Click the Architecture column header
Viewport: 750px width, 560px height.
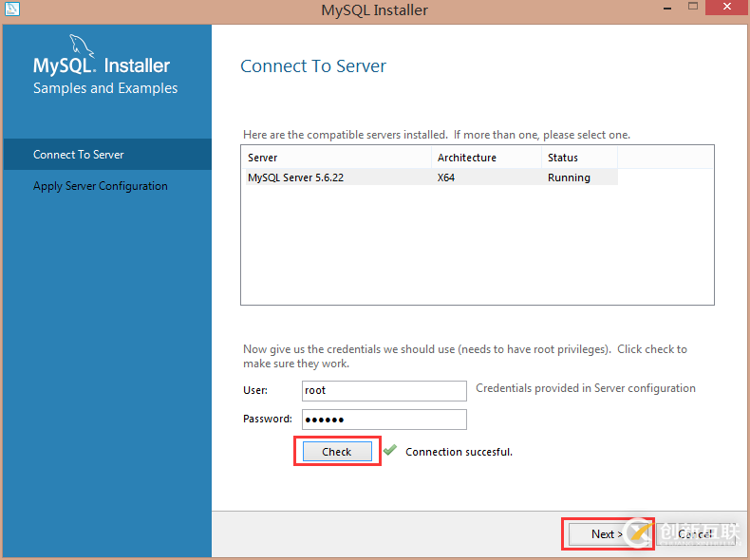(486, 158)
